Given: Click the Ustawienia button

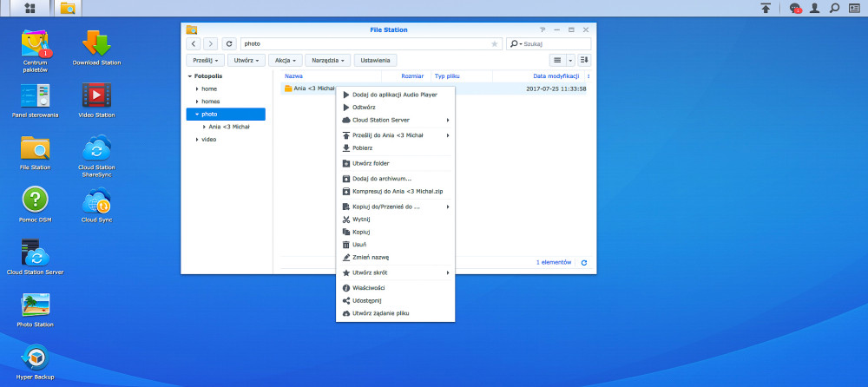Looking at the screenshot, I should pyautogui.click(x=375, y=60).
